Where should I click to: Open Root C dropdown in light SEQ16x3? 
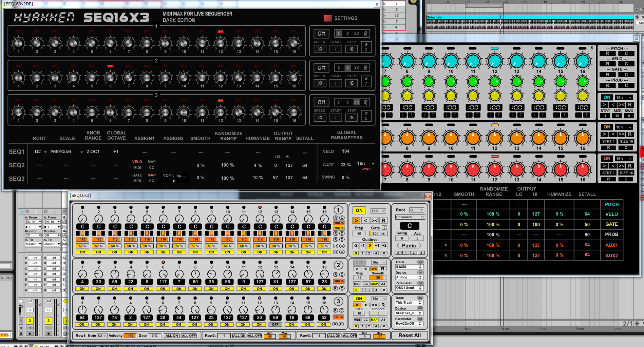[x=417, y=210]
